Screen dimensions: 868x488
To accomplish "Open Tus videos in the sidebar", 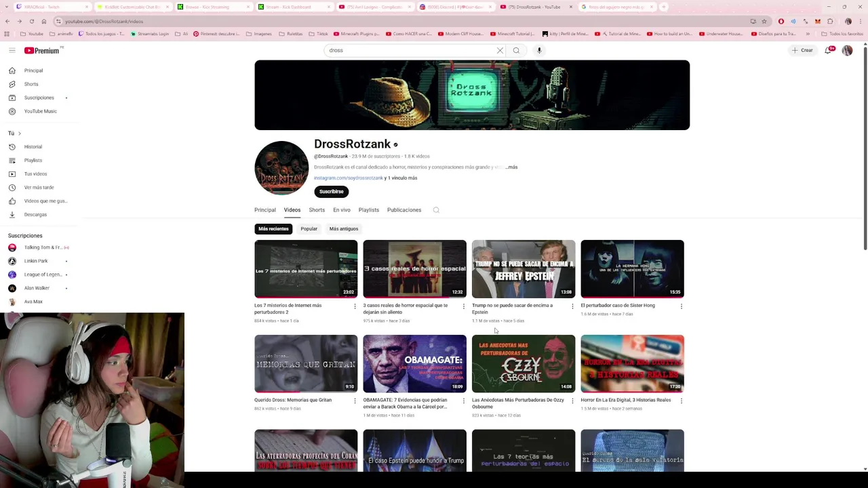I will point(35,174).
